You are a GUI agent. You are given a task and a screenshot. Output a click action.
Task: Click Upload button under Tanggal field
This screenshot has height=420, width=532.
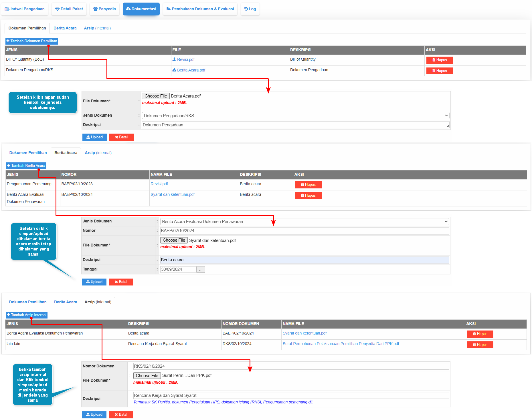pyautogui.click(x=94, y=282)
